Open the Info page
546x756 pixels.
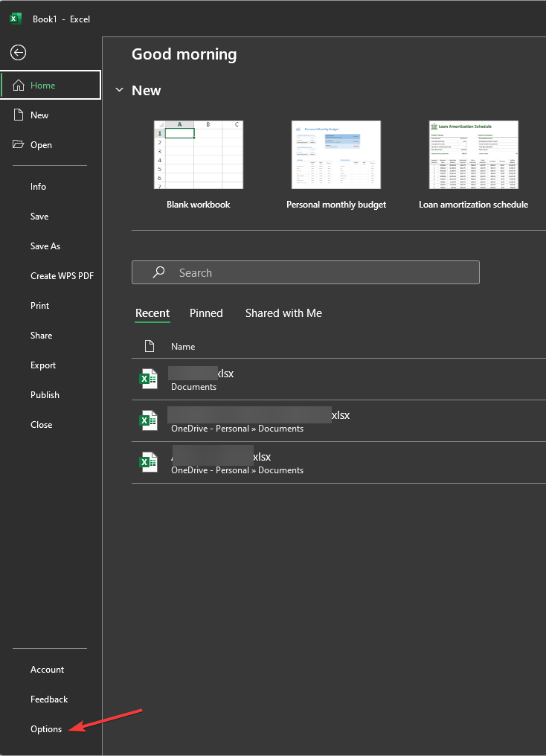click(x=38, y=187)
